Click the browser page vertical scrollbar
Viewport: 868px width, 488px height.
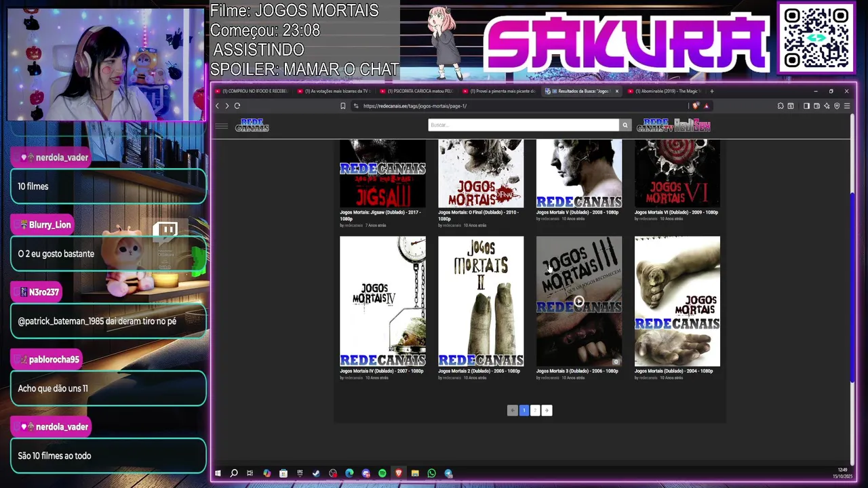[852, 288]
